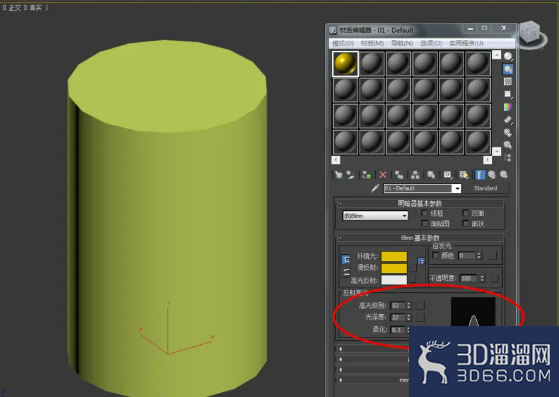Click Assign Material to Selection icon
This screenshot has height=397, width=559.
coord(366,175)
